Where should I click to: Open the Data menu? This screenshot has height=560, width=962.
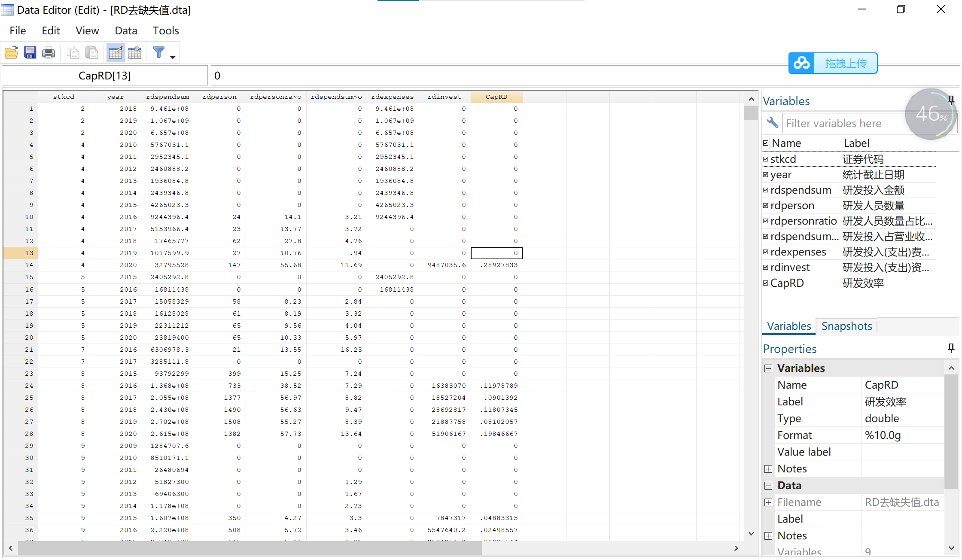(x=125, y=30)
